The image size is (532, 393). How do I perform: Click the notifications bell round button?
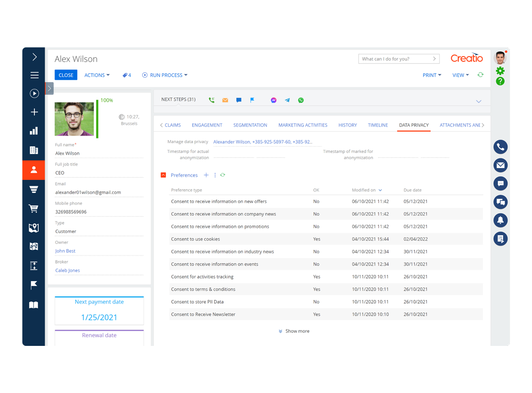501,220
